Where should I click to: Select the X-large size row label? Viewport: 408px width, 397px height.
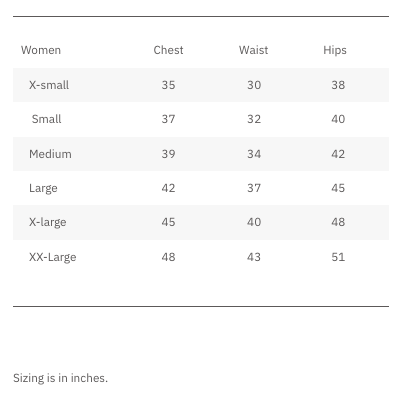pos(48,222)
